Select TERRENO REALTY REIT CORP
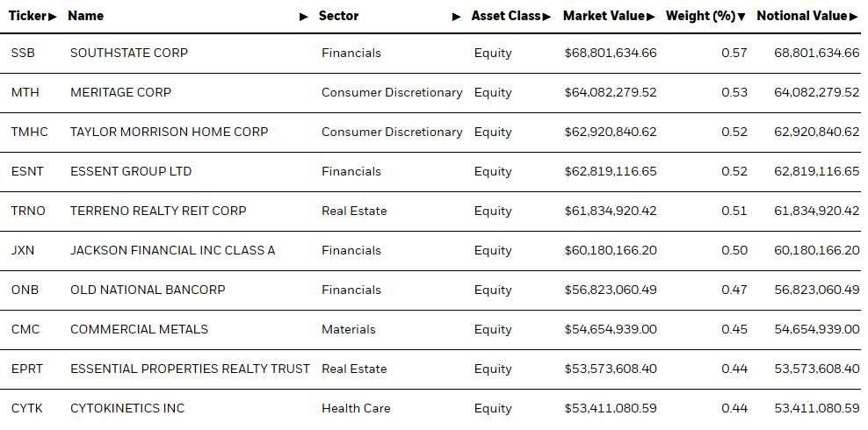Image resolution: width=868 pixels, height=430 pixels. 158,211
